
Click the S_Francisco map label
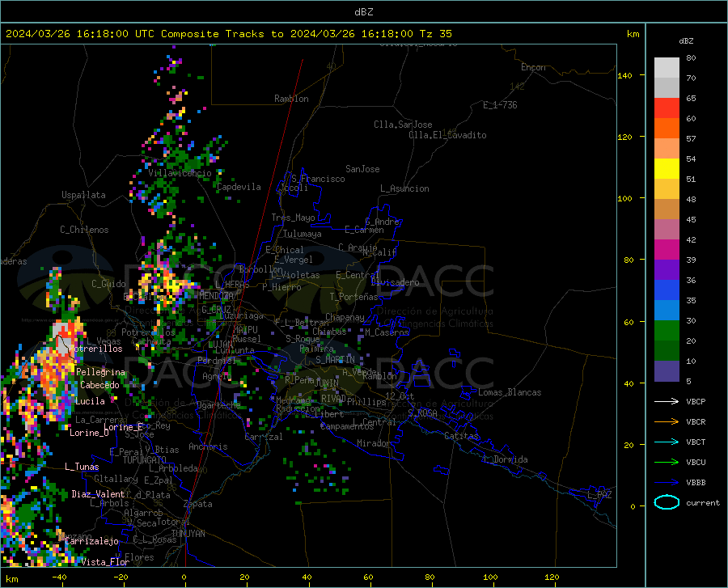[x=318, y=179]
